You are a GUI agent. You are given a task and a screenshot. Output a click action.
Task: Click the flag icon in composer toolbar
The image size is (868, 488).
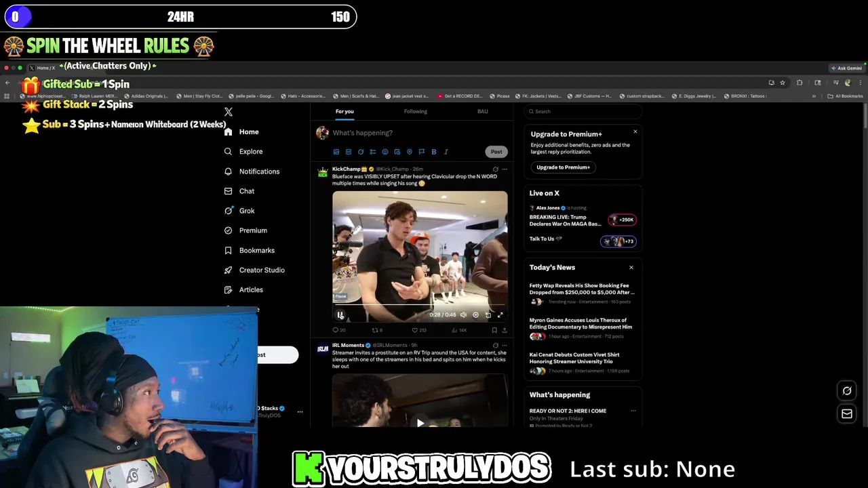[421, 152]
